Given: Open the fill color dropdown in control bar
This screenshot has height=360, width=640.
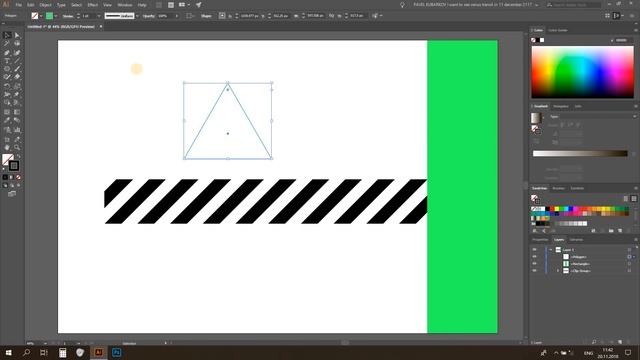Looking at the screenshot, I should tap(41, 16).
